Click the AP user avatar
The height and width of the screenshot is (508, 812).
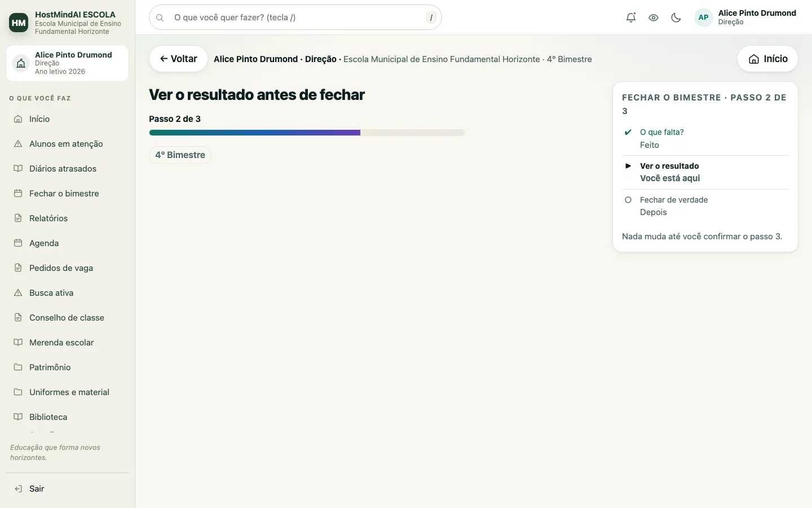coord(703,17)
